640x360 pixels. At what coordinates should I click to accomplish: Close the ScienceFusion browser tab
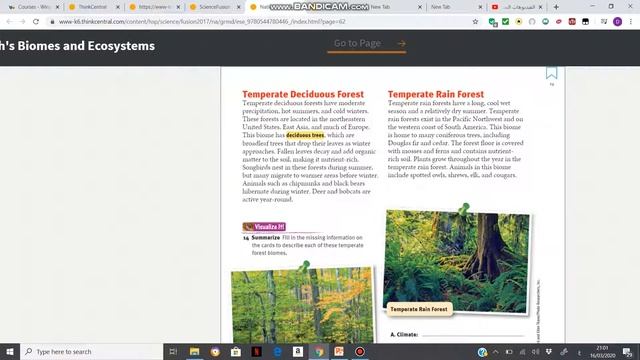tap(239, 7)
